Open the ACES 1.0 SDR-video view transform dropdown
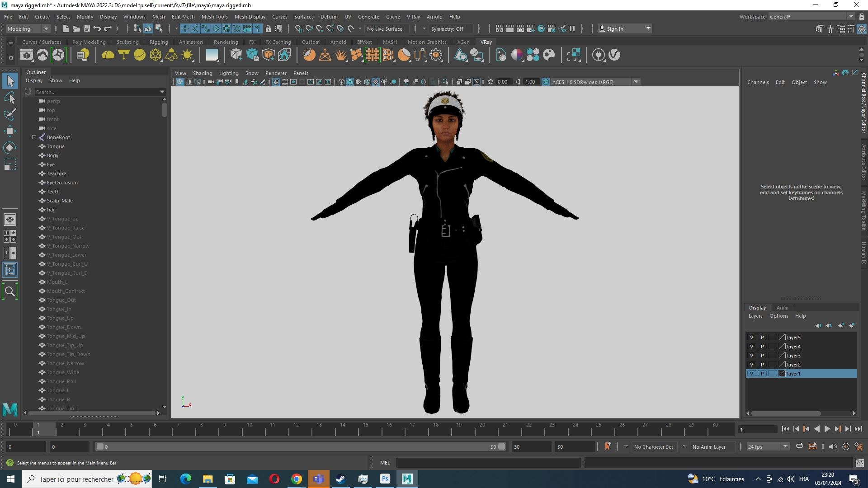868x488 pixels. tap(595, 82)
